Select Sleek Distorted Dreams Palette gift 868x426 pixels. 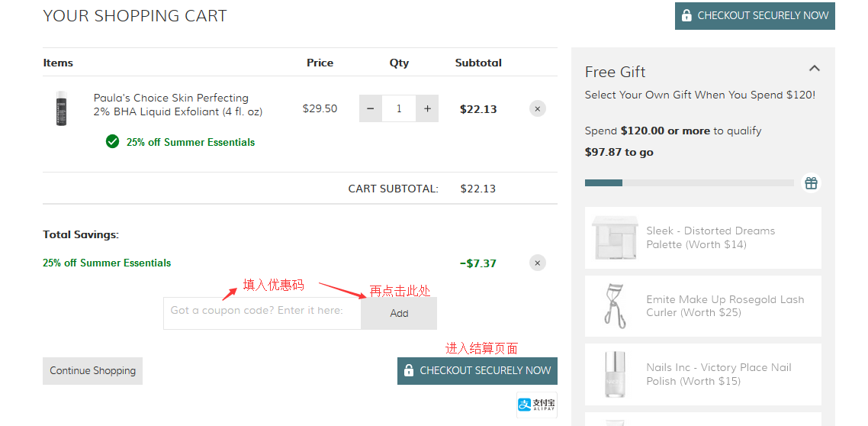702,237
